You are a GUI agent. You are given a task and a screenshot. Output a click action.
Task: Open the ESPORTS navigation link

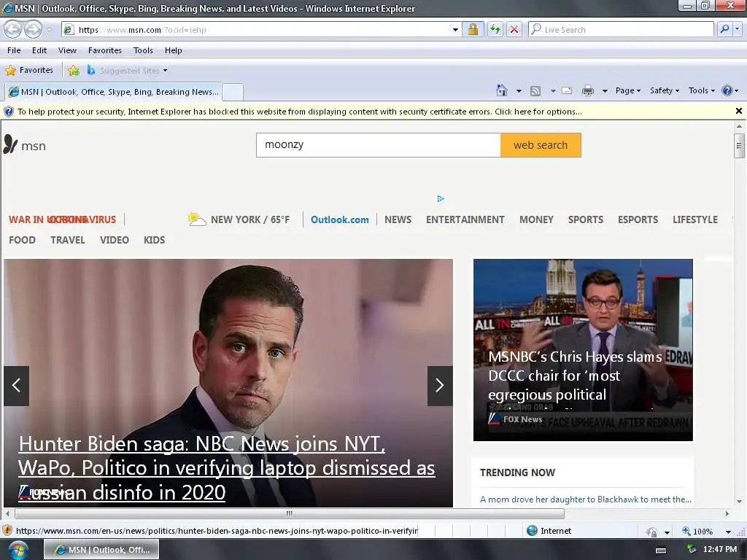click(638, 219)
